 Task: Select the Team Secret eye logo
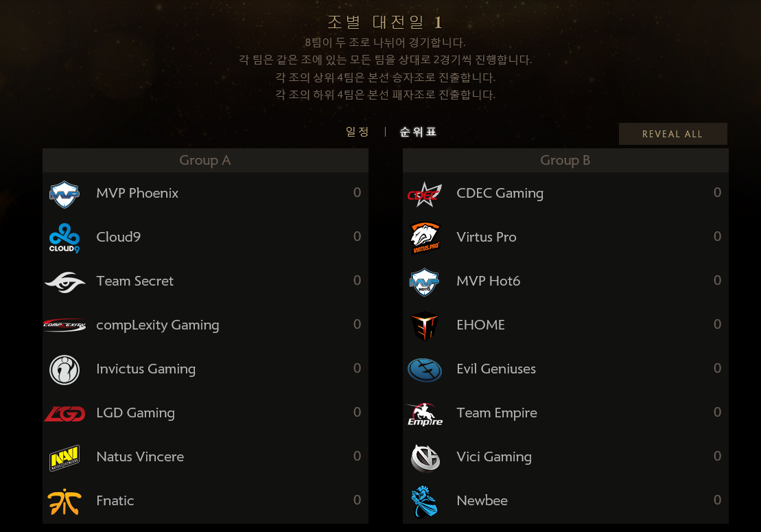pos(65,282)
